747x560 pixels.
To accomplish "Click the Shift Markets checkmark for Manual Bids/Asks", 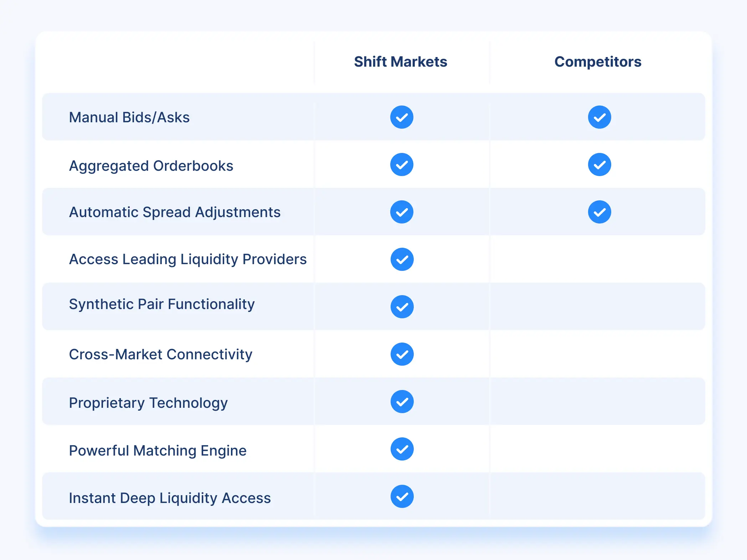I will pyautogui.click(x=402, y=117).
